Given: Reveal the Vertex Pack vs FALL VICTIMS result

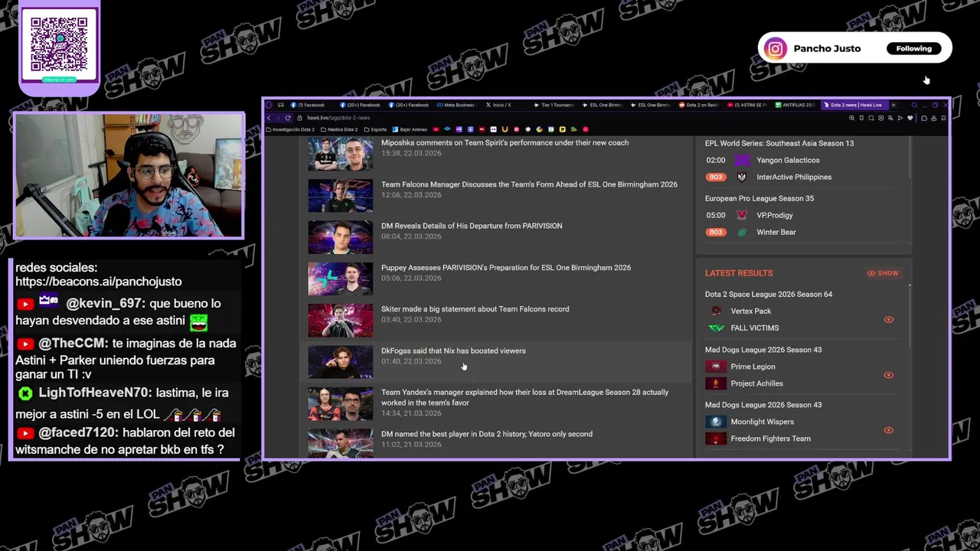Looking at the screenshot, I should pos(889,320).
